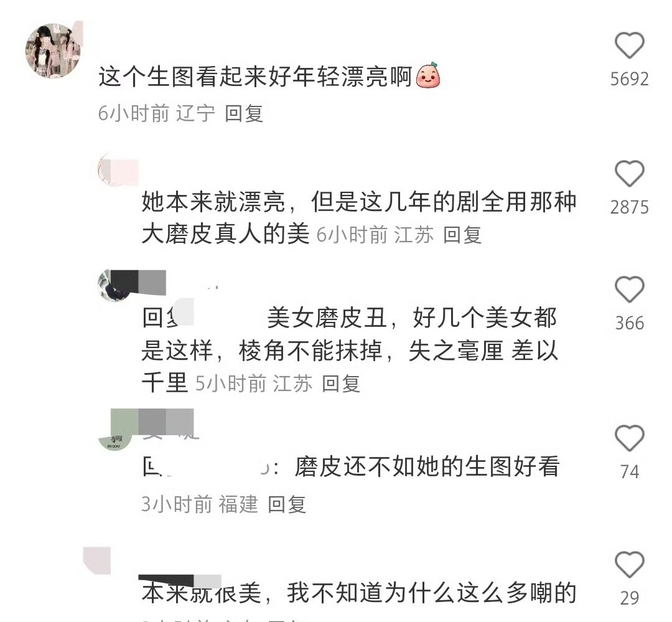Select comment text 这个生图看起来好年轻漂亮啊
Viewport: 672px width, 622px height.
[x=255, y=77]
